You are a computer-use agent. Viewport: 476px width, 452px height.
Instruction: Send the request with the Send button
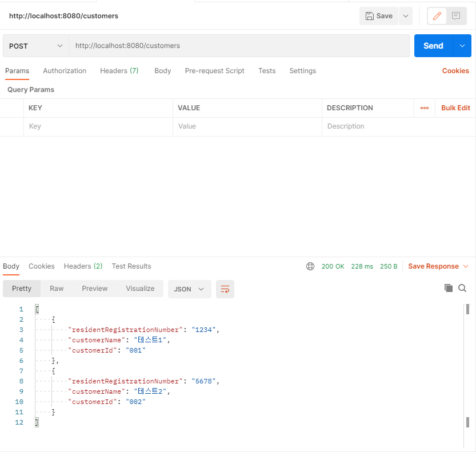pos(433,46)
